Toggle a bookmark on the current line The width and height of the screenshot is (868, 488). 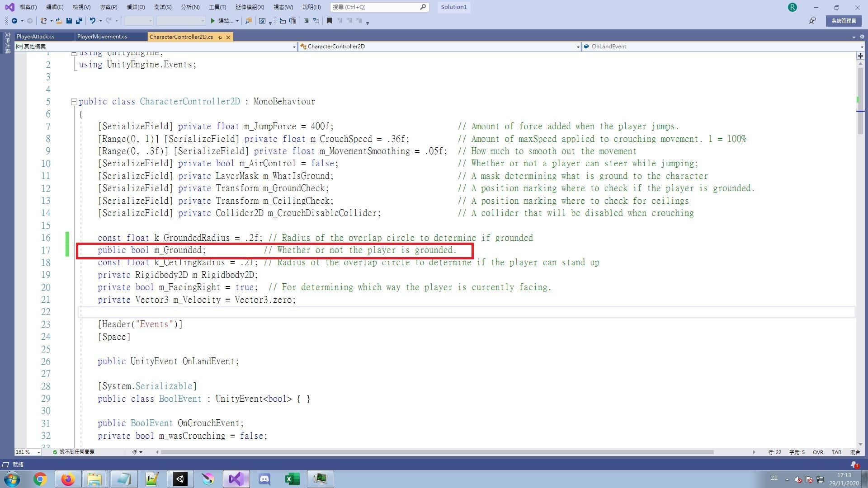pyautogui.click(x=329, y=21)
